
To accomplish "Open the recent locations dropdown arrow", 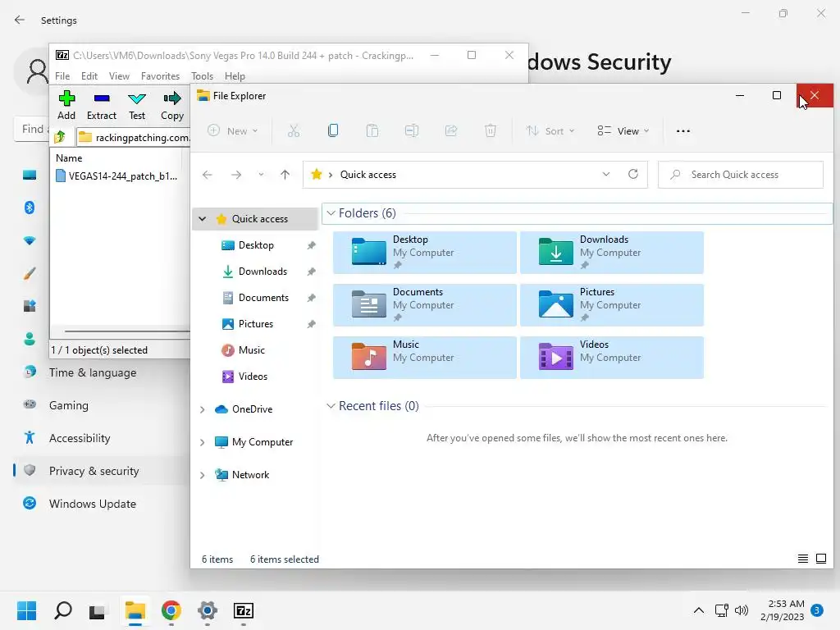I will pos(261,175).
